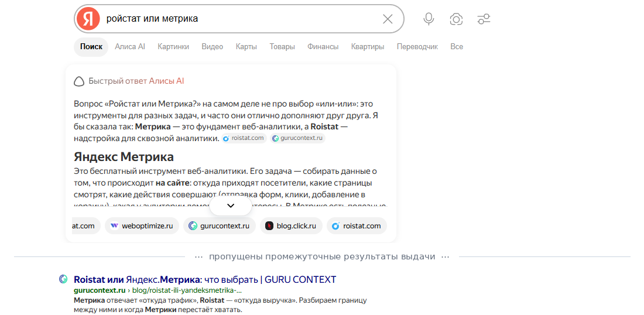Open the Квартиры tab
The image size is (644, 315).
[368, 47]
